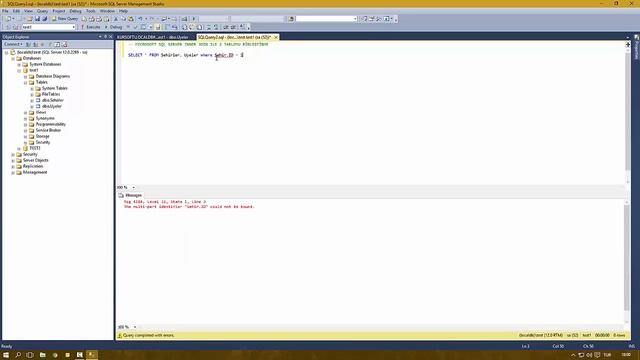Expand the Database Diagrams folder
Screen dimensions: 640x360
(26, 76)
